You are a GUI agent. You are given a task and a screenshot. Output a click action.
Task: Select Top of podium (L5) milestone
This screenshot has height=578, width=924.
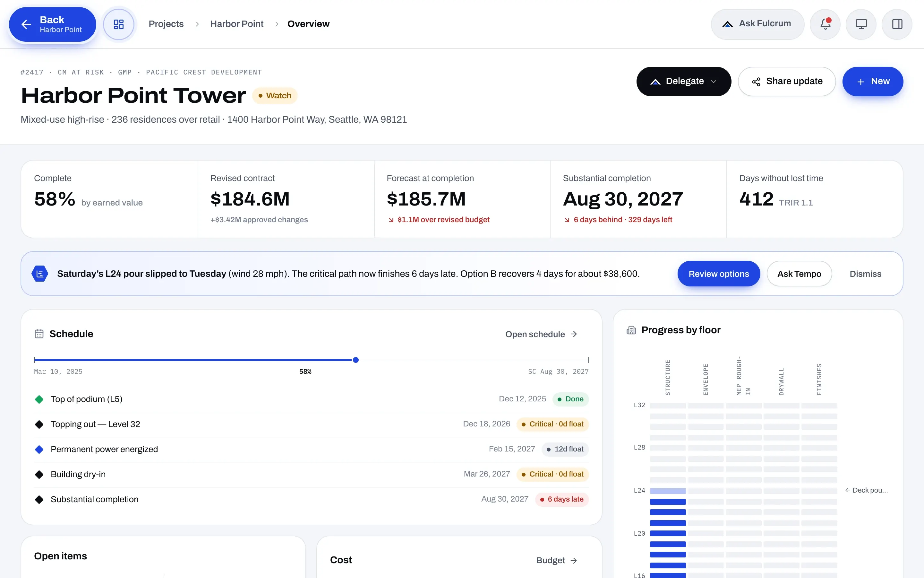pyautogui.click(x=311, y=399)
